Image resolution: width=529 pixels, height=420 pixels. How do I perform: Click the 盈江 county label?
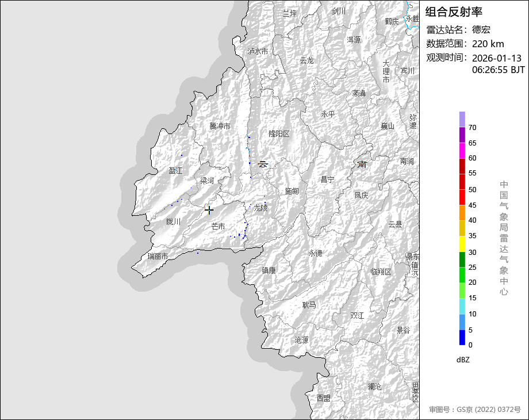point(175,171)
